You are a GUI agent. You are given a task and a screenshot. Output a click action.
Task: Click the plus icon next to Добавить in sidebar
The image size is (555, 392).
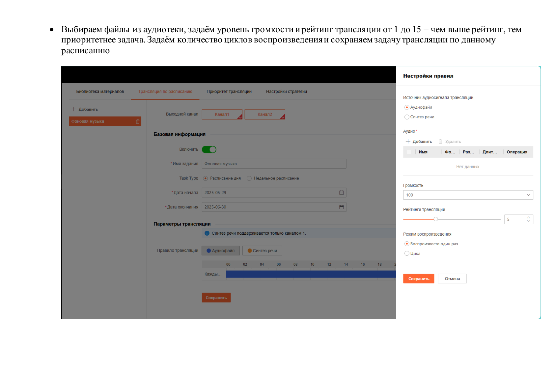point(74,109)
